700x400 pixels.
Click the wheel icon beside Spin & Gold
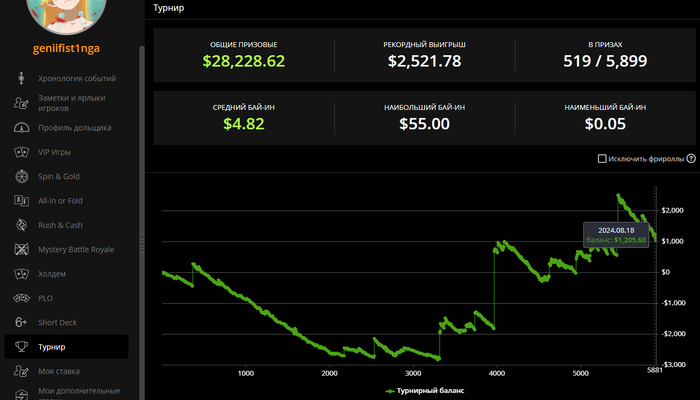pos(21,176)
